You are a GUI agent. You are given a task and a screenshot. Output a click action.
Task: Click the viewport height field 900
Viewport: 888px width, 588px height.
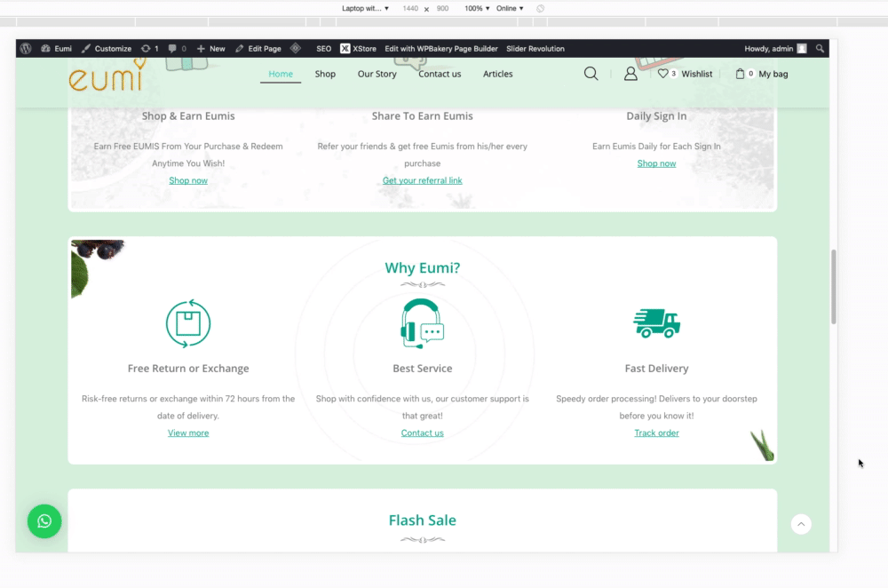[442, 9]
